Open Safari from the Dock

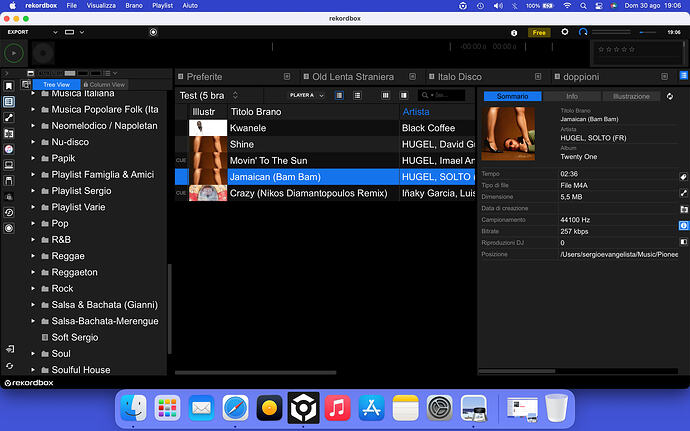pos(235,408)
